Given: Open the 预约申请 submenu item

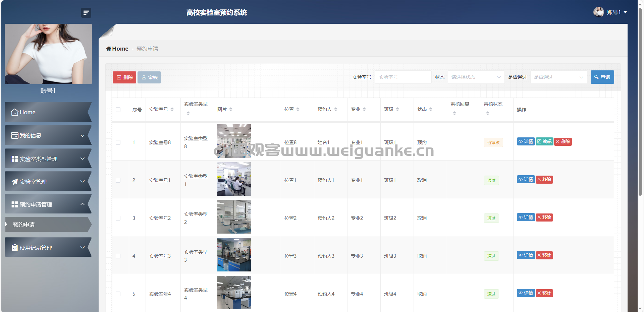Looking at the screenshot, I should pos(48,225).
